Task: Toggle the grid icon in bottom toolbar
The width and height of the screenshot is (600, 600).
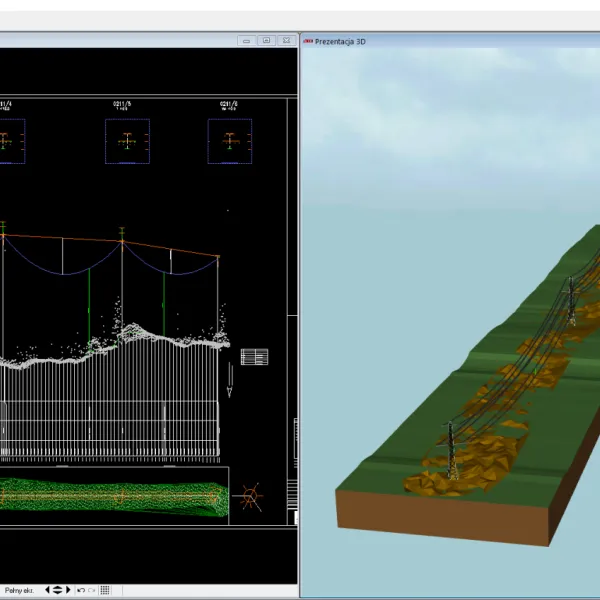Action: click(105, 590)
